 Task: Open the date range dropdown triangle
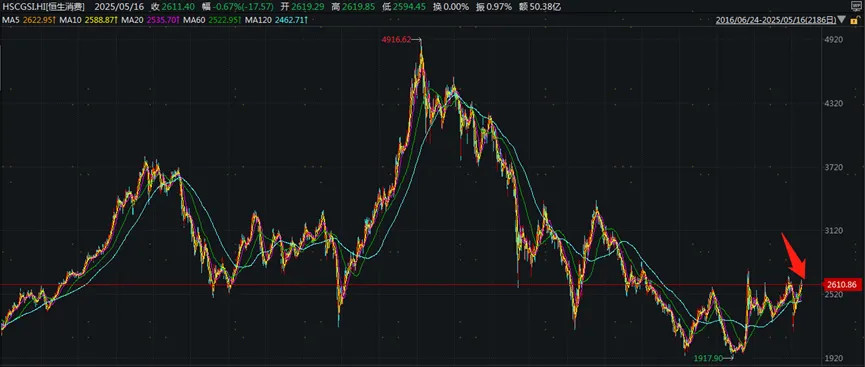(x=841, y=19)
